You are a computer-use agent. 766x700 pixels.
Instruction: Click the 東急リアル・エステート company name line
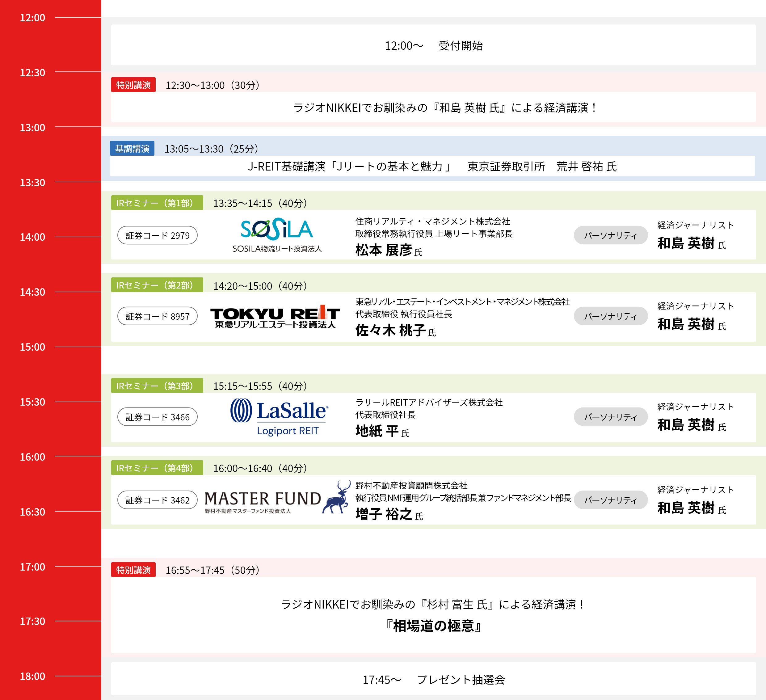[x=462, y=302]
